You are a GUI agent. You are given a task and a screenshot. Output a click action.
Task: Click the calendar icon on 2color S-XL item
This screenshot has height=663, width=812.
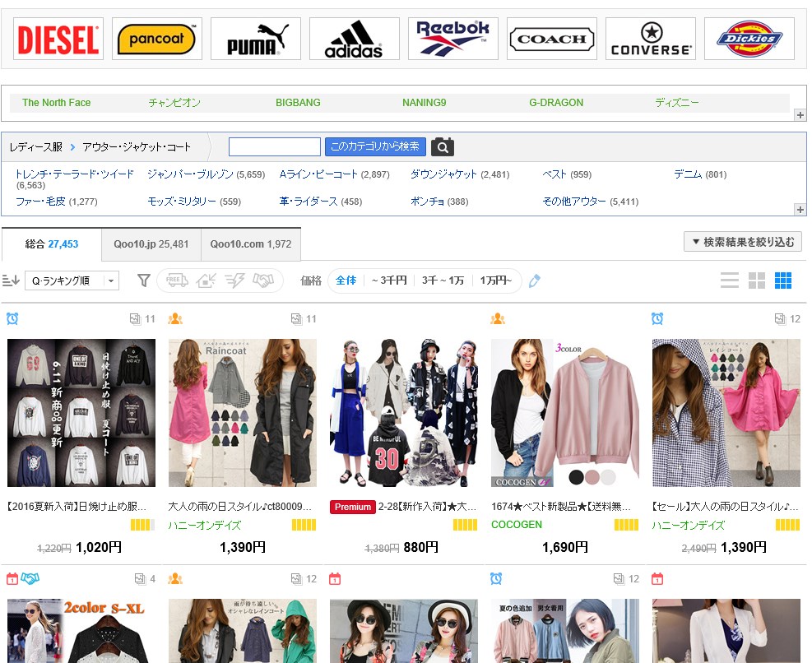[x=12, y=578]
